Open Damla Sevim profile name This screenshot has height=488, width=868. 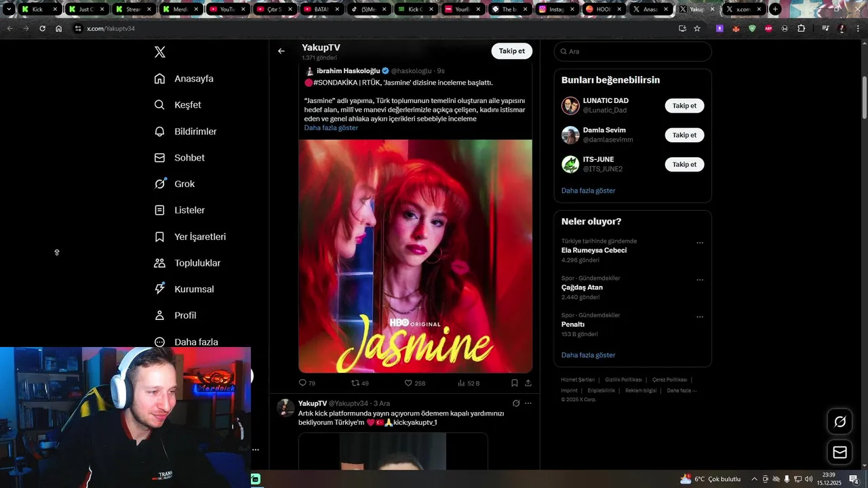[604, 130]
